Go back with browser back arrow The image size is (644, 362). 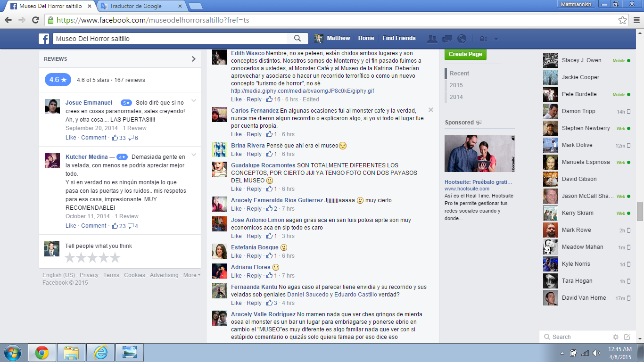pos(8,20)
